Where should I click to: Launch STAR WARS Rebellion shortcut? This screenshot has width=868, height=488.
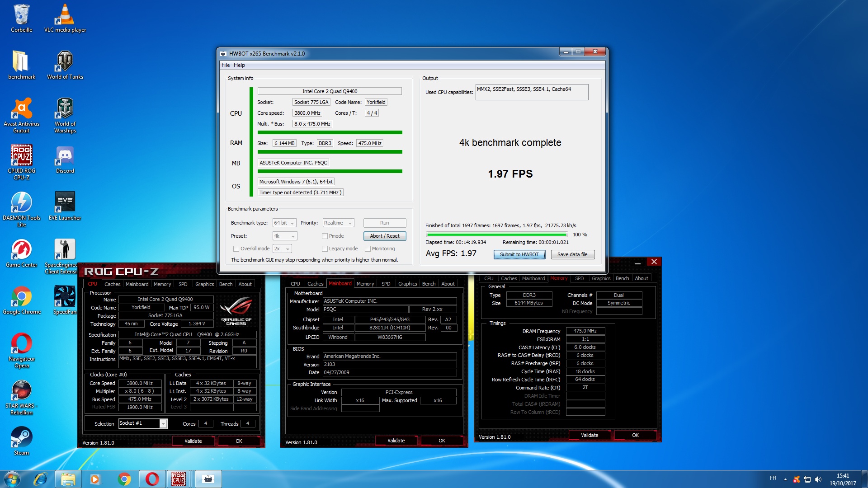coord(21,397)
